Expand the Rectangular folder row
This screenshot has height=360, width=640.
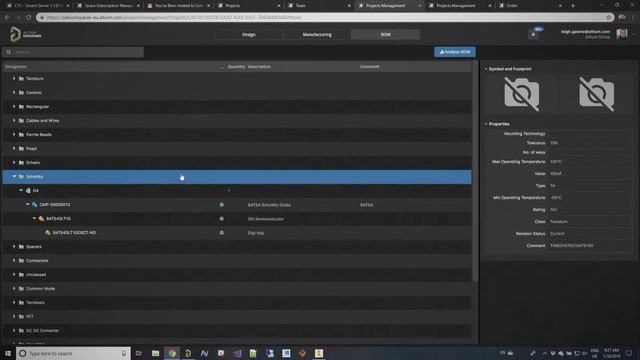coord(14,107)
